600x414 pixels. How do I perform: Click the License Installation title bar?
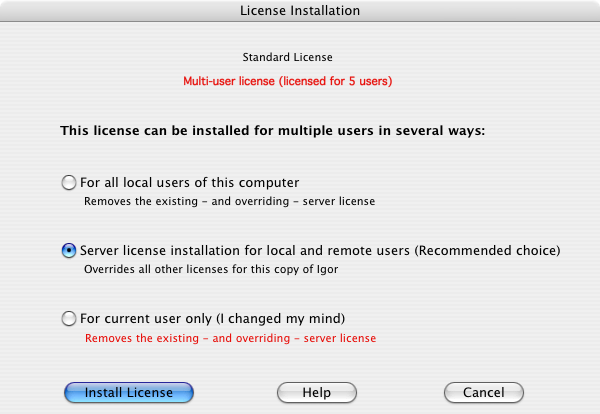click(300, 10)
